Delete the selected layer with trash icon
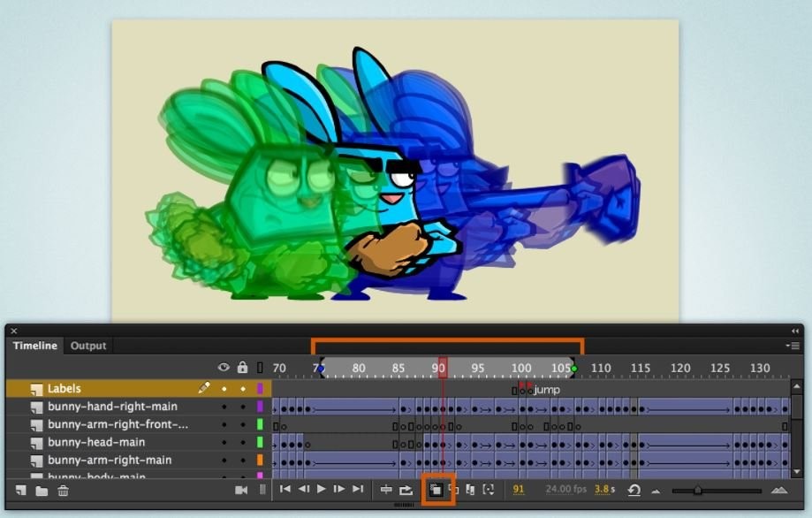 pyautogui.click(x=63, y=490)
